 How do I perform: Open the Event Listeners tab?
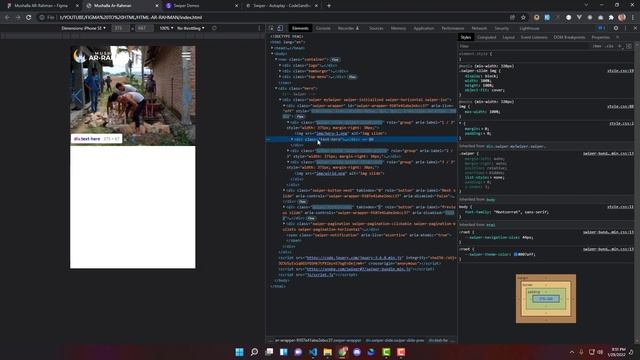pyautogui.click(x=534, y=37)
